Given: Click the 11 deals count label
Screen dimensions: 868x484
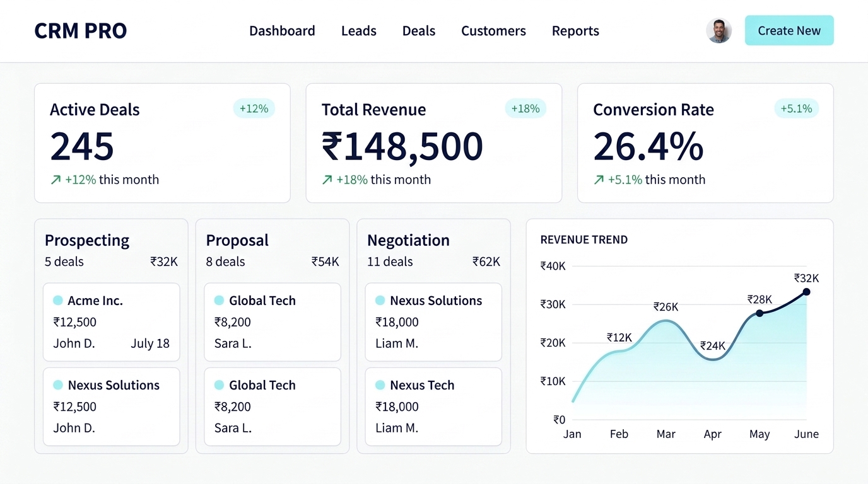Looking at the screenshot, I should click(x=390, y=262).
